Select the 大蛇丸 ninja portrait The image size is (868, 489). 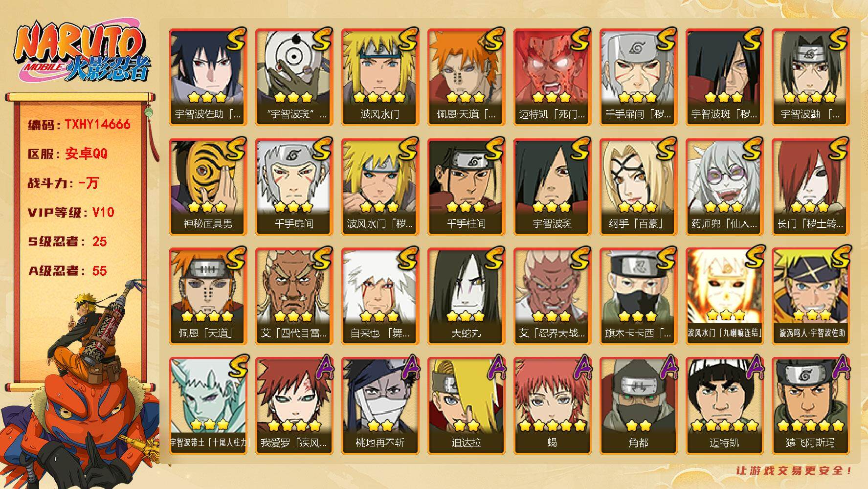click(466, 296)
